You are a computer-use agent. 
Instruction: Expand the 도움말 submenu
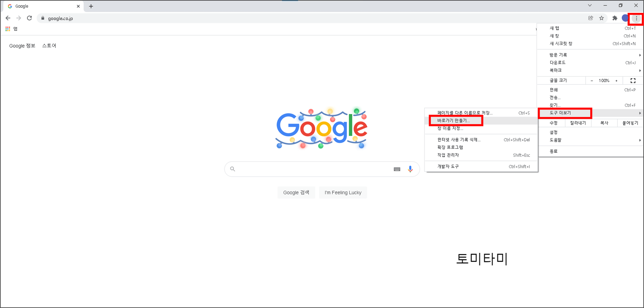[591, 140]
